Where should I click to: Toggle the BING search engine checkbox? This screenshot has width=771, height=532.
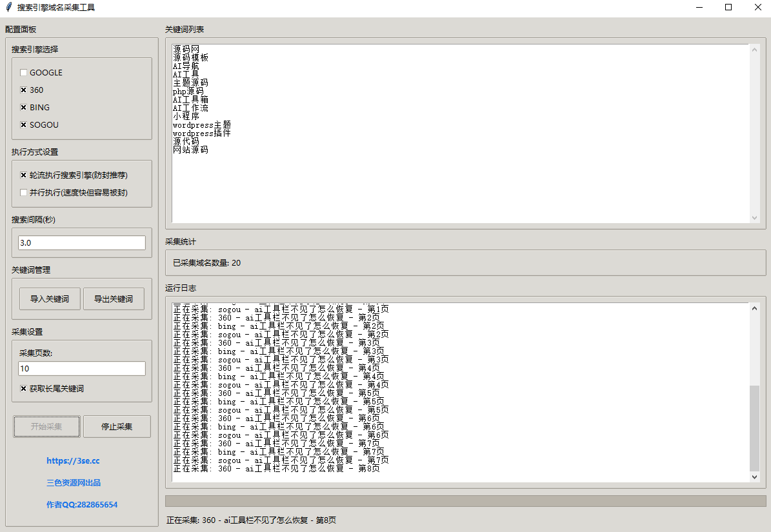[24, 108]
